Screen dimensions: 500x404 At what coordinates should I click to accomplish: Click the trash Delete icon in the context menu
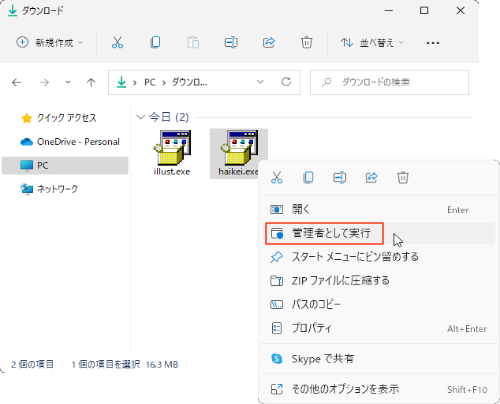click(x=403, y=177)
